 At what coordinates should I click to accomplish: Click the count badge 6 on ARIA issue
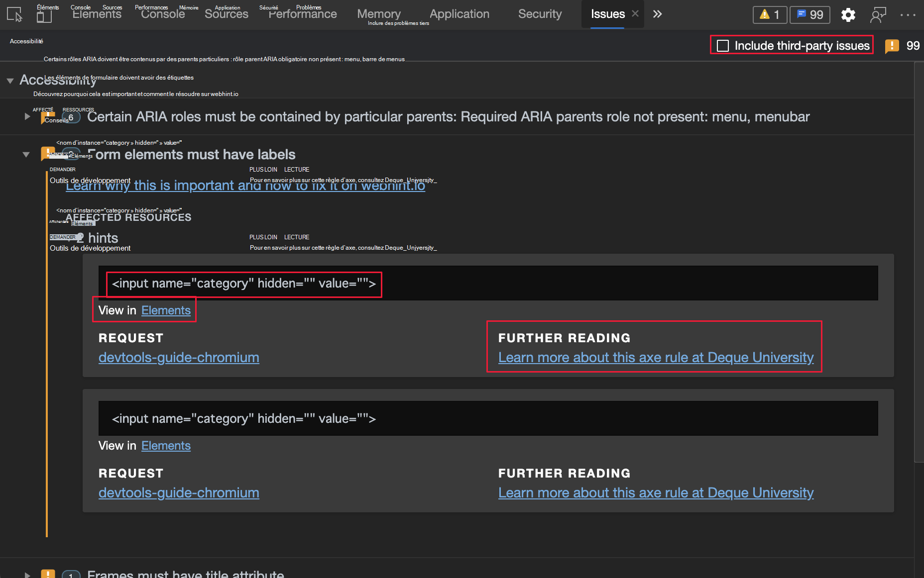pyautogui.click(x=71, y=117)
